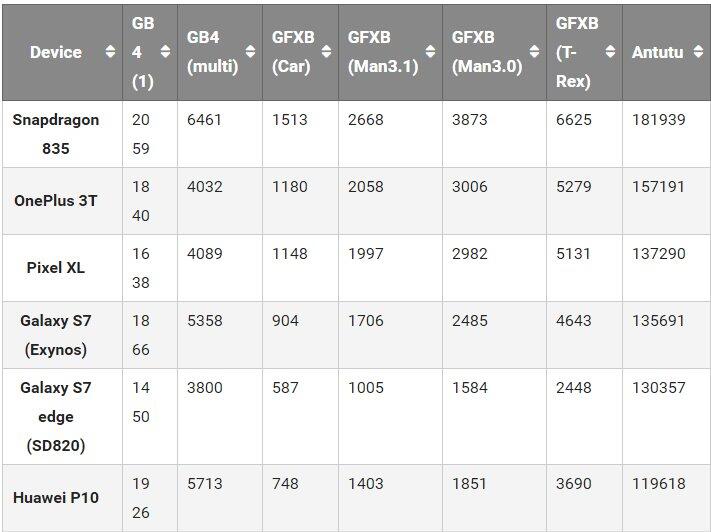Sort table by Antutu arrow icon
The height and width of the screenshot is (532, 711).
click(x=695, y=52)
